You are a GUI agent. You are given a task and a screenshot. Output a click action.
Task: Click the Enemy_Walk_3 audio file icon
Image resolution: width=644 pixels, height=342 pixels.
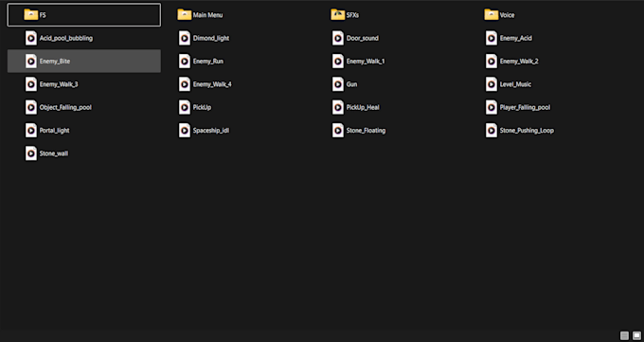[31, 84]
